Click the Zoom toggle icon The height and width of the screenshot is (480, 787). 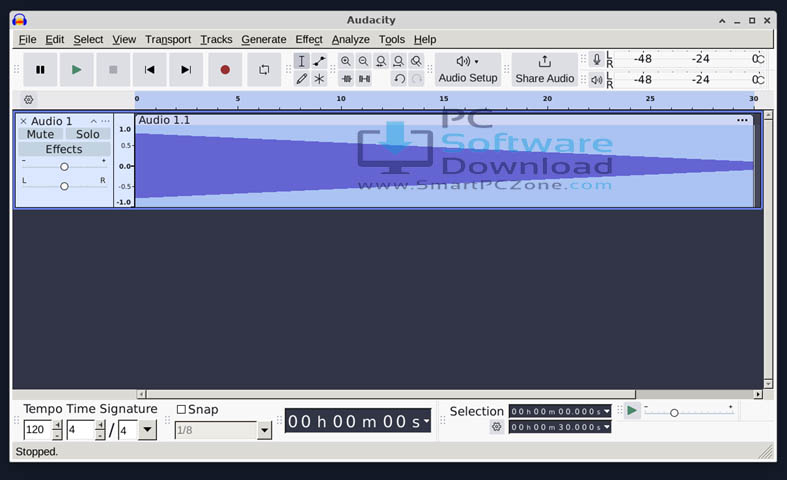[416, 61]
